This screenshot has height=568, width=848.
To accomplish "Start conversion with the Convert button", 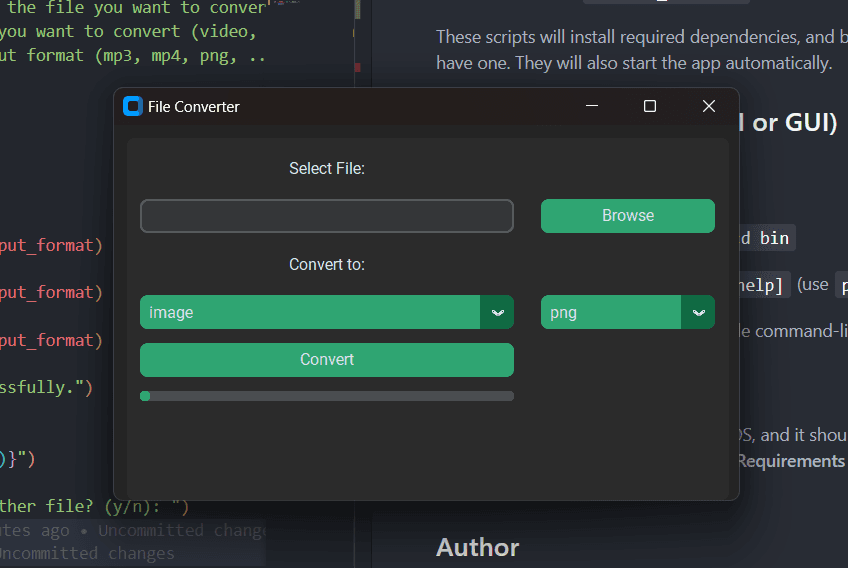I will point(326,360).
